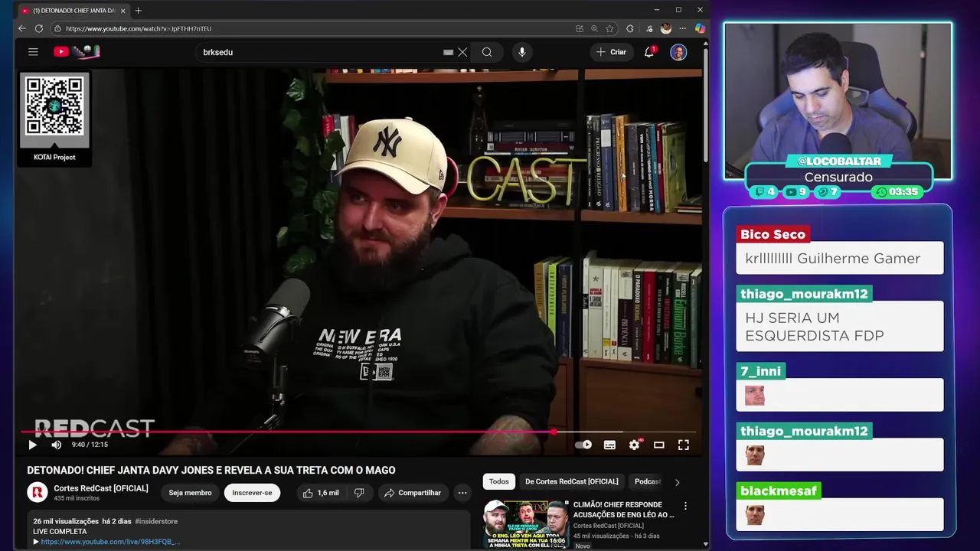Screen dimensions: 980x551
Task: Open more actions ellipsis under video
Action: pyautogui.click(x=462, y=493)
